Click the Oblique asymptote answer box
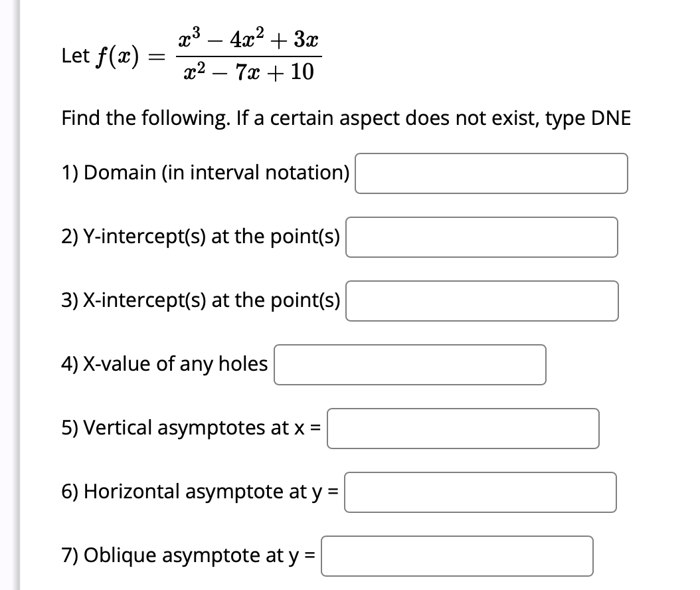The width and height of the screenshot is (700, 590). [x=457, y=555]
